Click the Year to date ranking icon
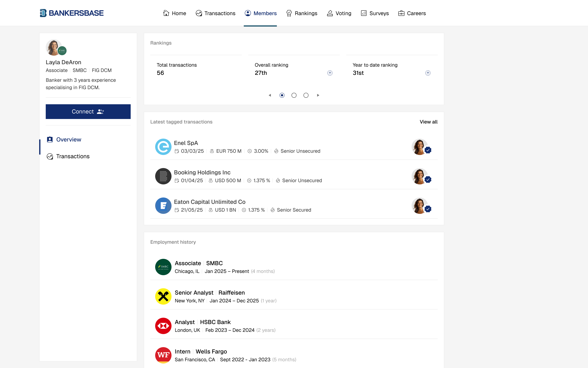 428,73
